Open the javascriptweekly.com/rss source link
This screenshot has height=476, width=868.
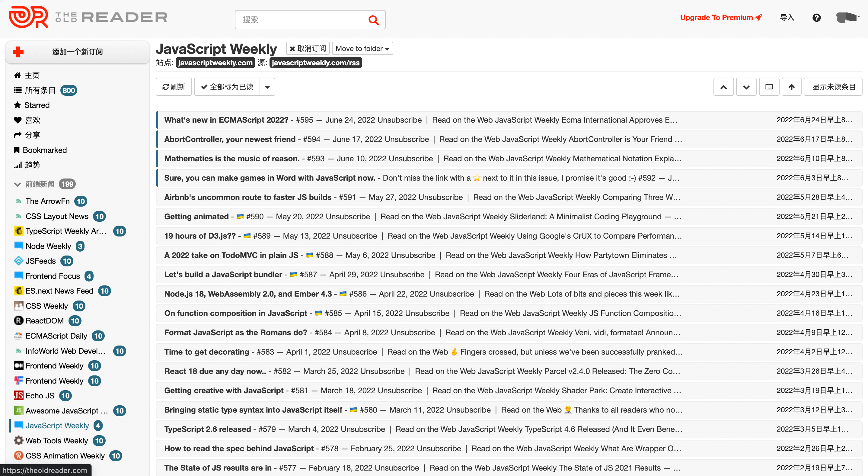point(315,63)
